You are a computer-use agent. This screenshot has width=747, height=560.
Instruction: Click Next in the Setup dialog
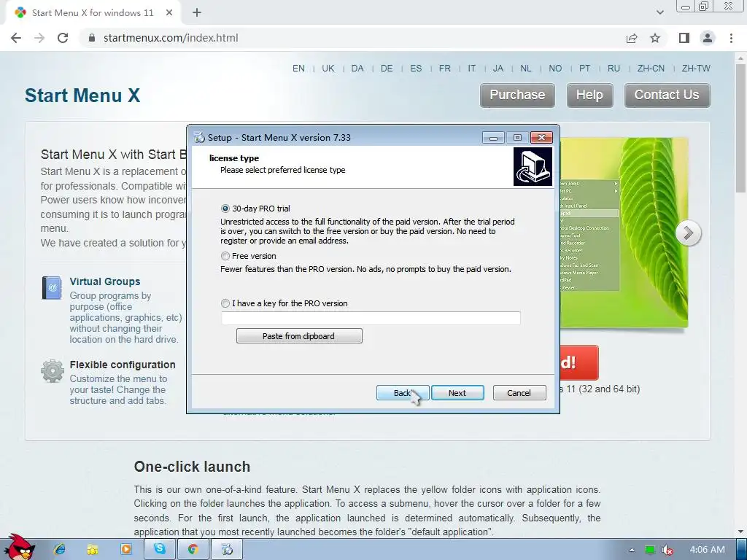[x=457, y=393]
